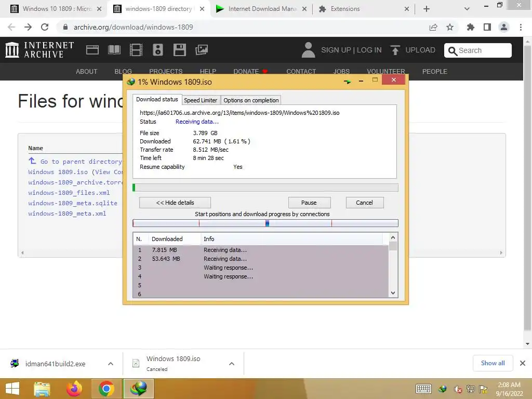Image resolution: width=532 pixels, height=399 pixels.
Task: Select connection row 2 with 53.643 MB
Action: pyautogui.click(x=261, y=259)
